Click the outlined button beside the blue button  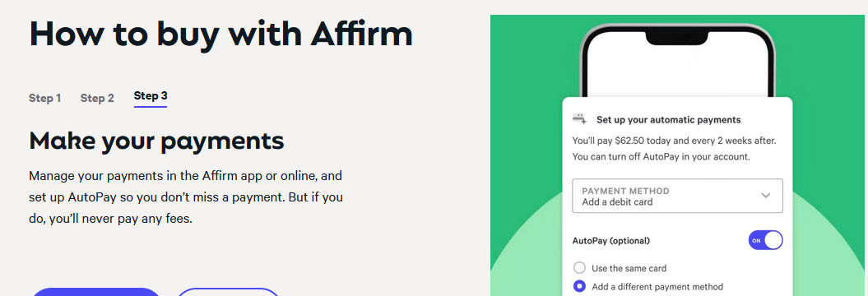coord(229,292)
